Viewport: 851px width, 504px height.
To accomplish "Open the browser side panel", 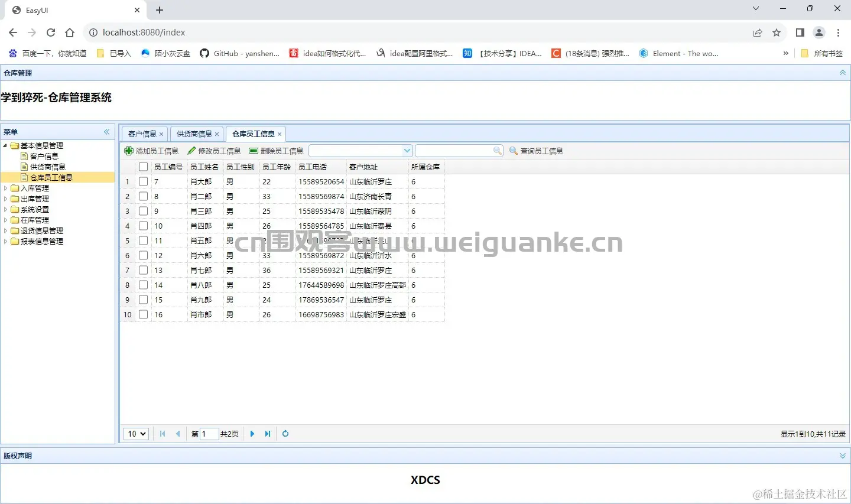I will pyautogui.click(x=800, y=32).
